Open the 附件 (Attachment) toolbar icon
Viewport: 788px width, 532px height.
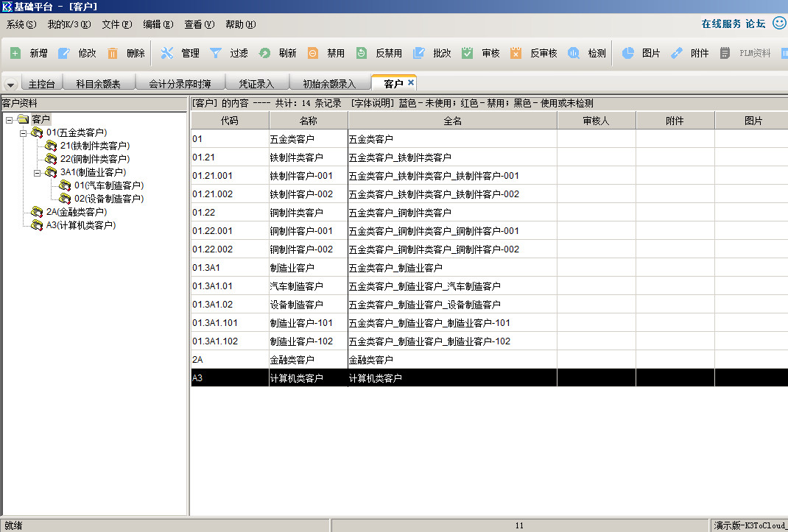[677, 53]
